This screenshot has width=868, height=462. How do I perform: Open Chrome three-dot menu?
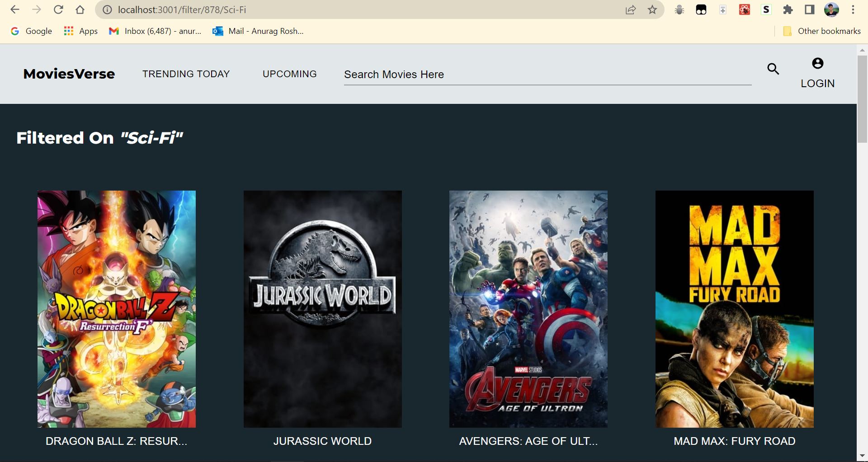coord(853,9)
